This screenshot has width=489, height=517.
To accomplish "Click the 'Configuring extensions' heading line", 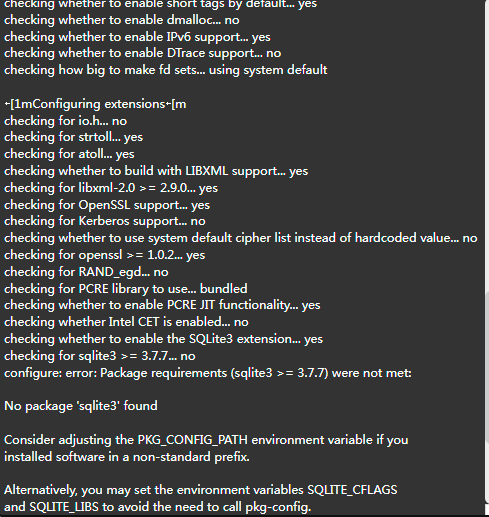I will point(95,104).
